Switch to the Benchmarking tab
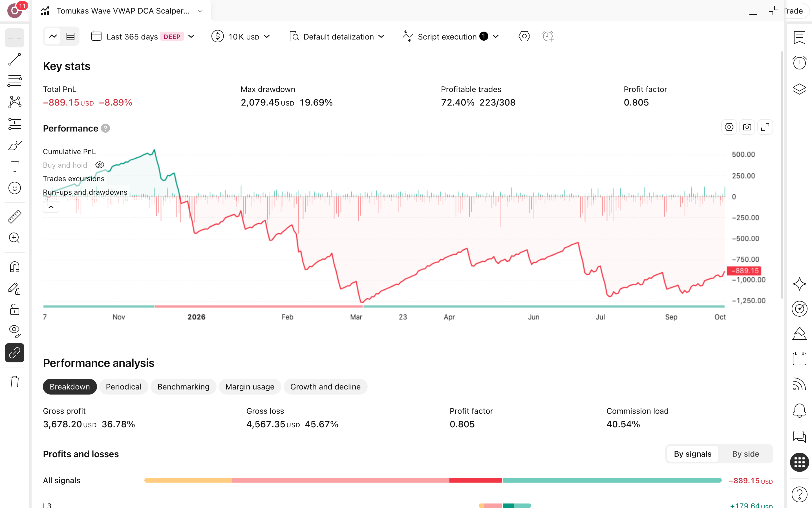The image size is (812, 508). 183,387
